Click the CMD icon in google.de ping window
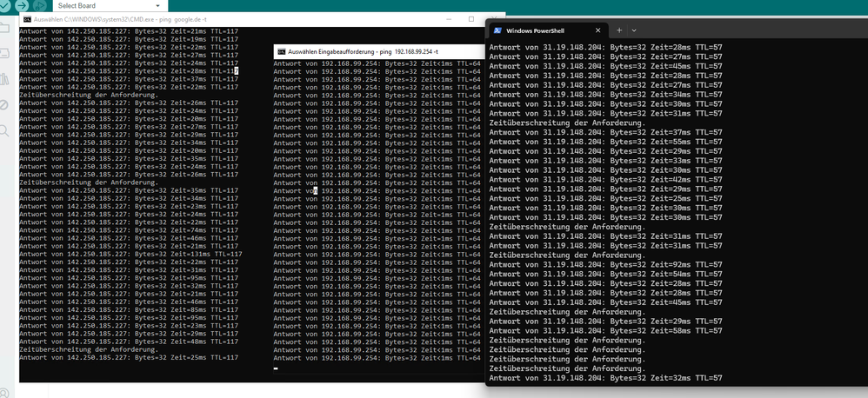Image resolution: width=868 pixels, height=398 pixels. [x=27, y=19]
